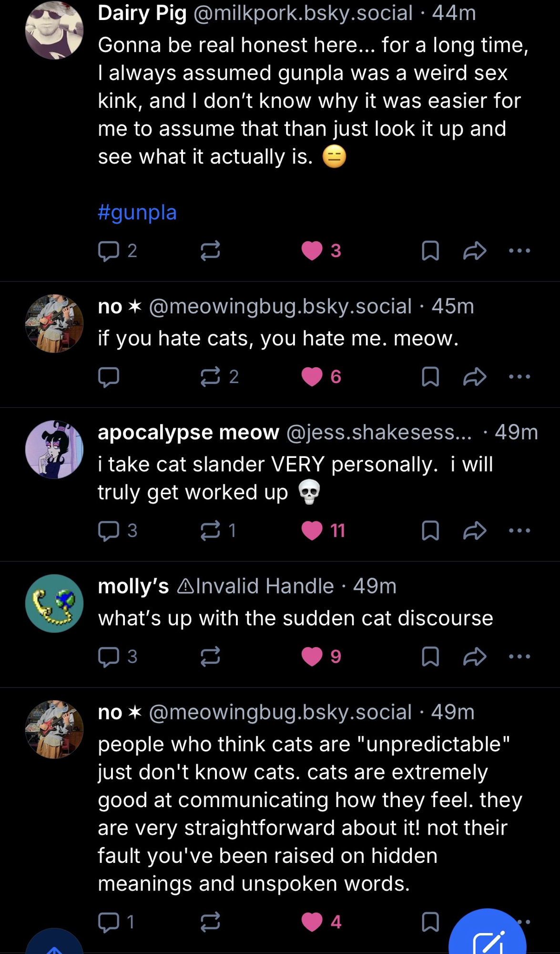560x954 pixels.
Task: Unlike Dairy Pig's post with 3 likes
Action: (312, 251)
